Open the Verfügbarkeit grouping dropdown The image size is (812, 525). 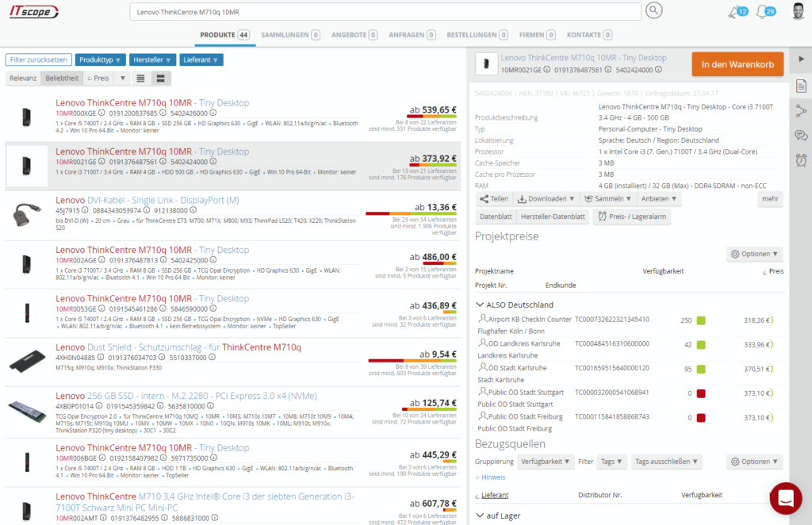coord(546,462)
